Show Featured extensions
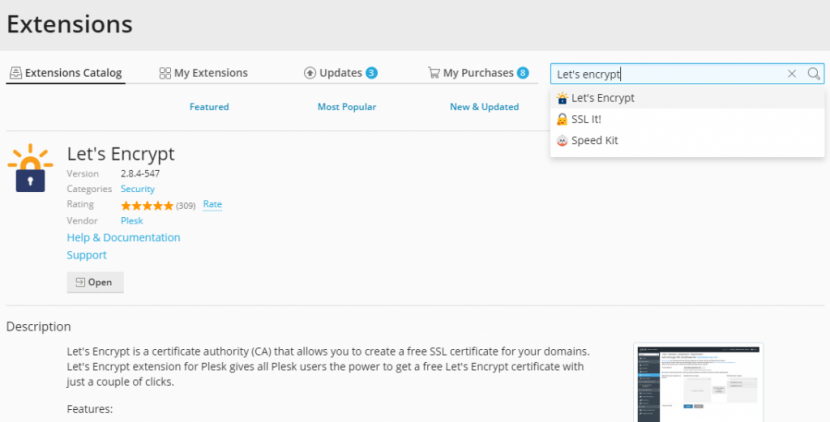 209,107
